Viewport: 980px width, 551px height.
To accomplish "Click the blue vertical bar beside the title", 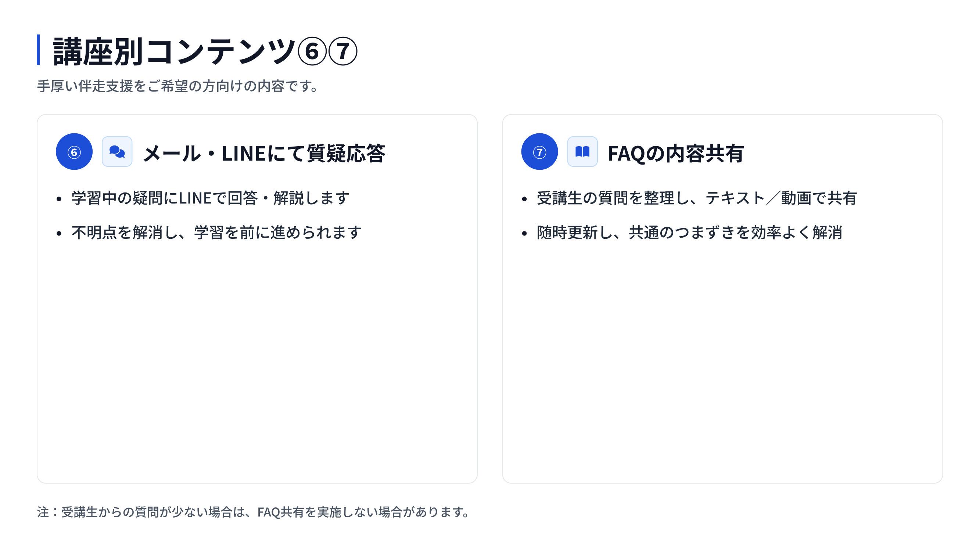I will click(38, 50).
